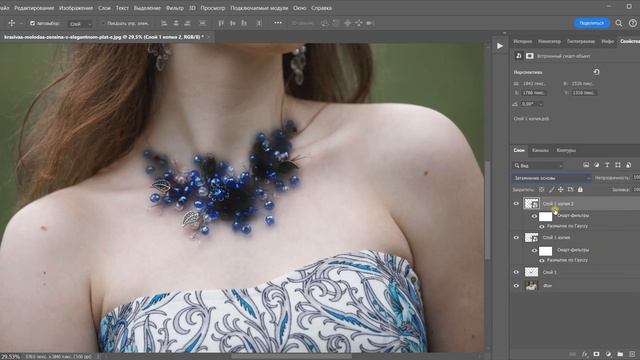The width and height of the screenshot is (640, 360).
Task: Click the zoom percentage field in status bar
Action: (10, 356)
